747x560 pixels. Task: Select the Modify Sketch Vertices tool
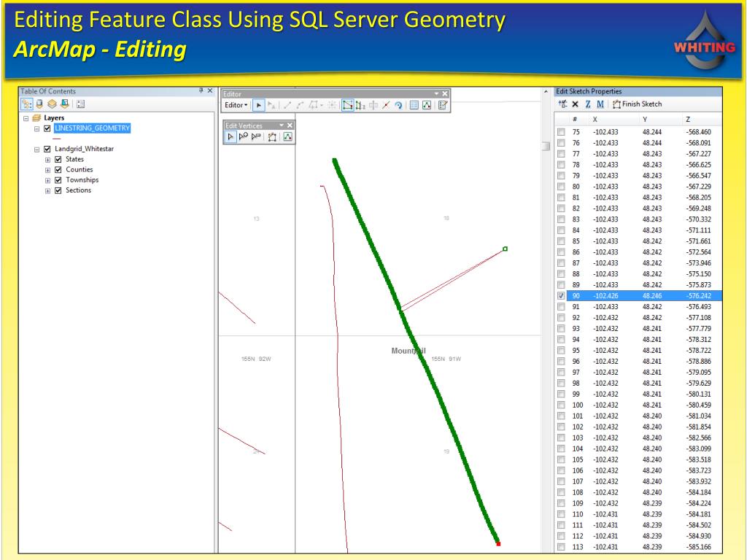point(230,137)
